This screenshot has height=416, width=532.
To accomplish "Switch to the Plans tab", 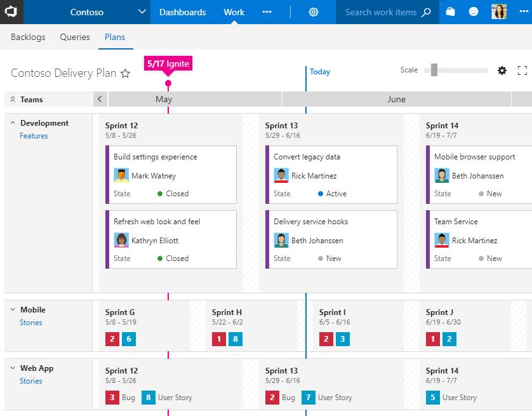I will pyautogui.click(x=115, y=37).
